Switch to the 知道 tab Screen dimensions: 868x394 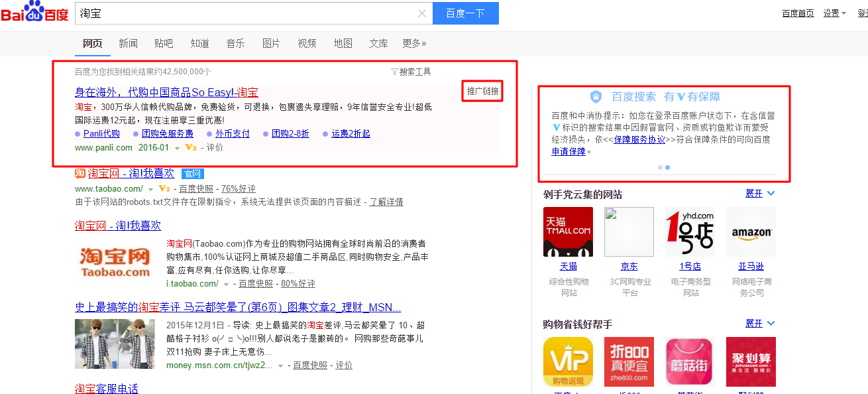(199, 43)
